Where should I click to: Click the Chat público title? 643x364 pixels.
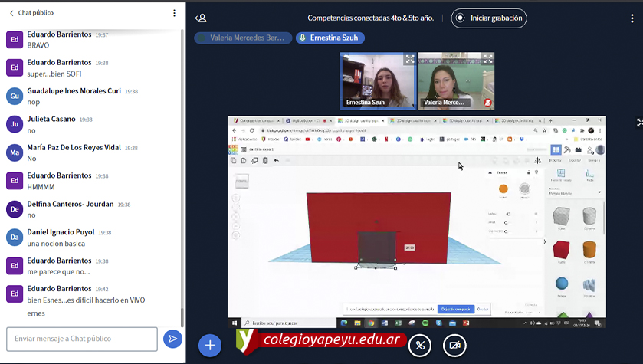36,13
